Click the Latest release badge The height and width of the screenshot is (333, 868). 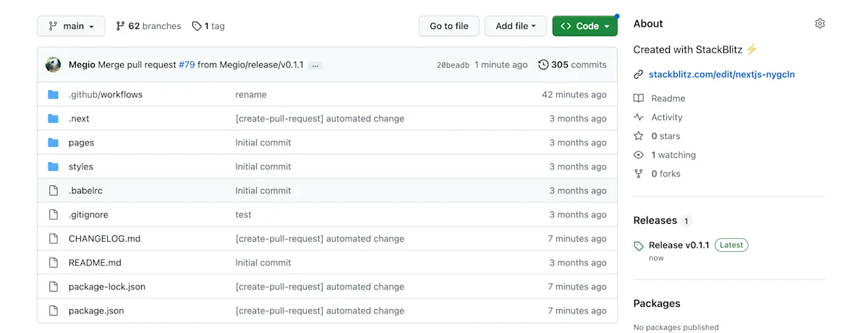731,245
